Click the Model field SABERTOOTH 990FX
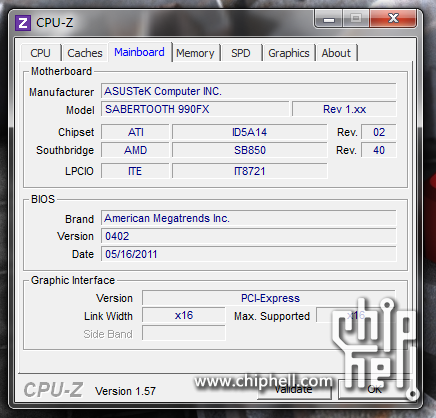This screenshot has width=436, height=418. coord(195,109)
